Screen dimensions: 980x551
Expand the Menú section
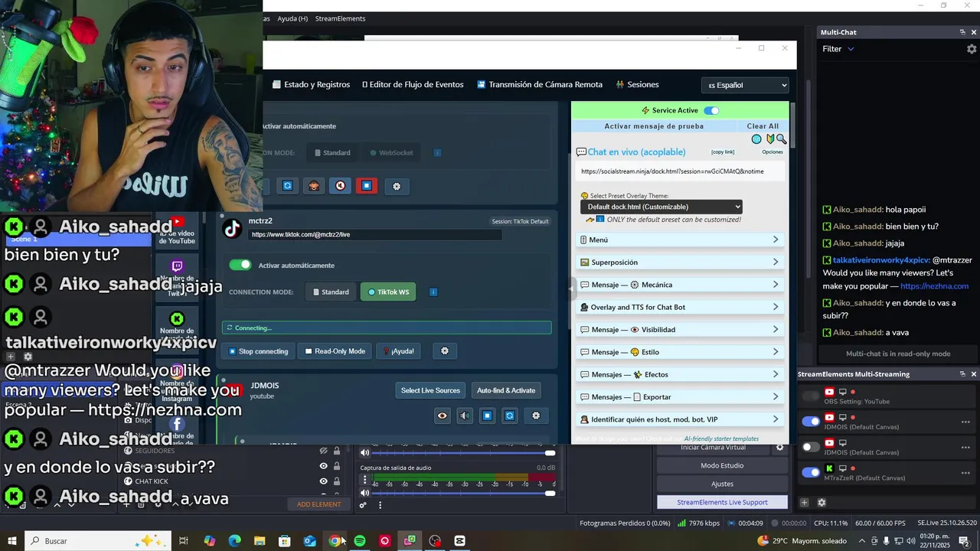[680, 240]
